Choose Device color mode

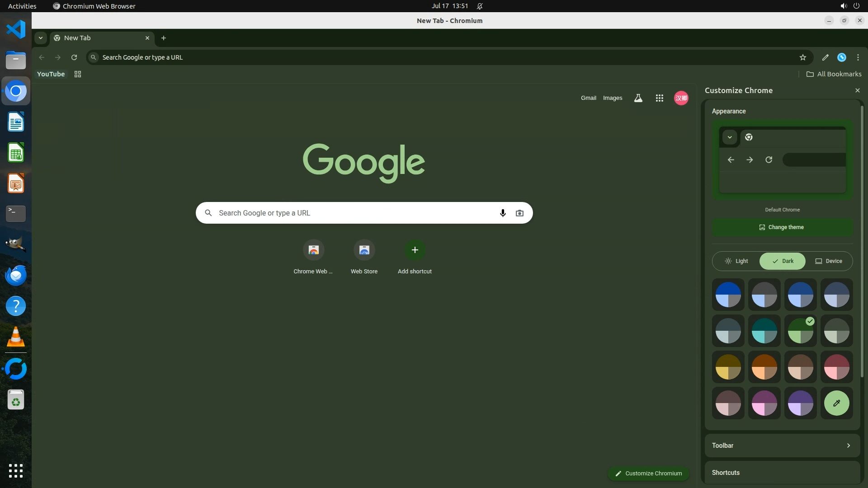tap(829, 261)
